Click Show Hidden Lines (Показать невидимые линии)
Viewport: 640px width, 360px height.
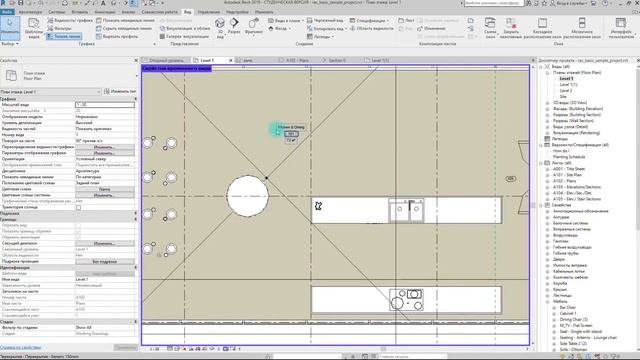pos(125,20)
